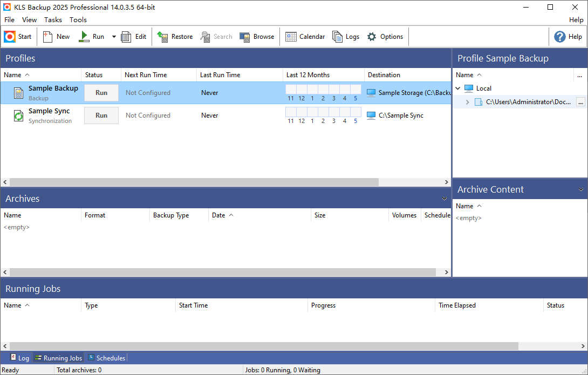Click the documents folder icon in tree
This screenshot has height=375, width=588.
[478, 102]
